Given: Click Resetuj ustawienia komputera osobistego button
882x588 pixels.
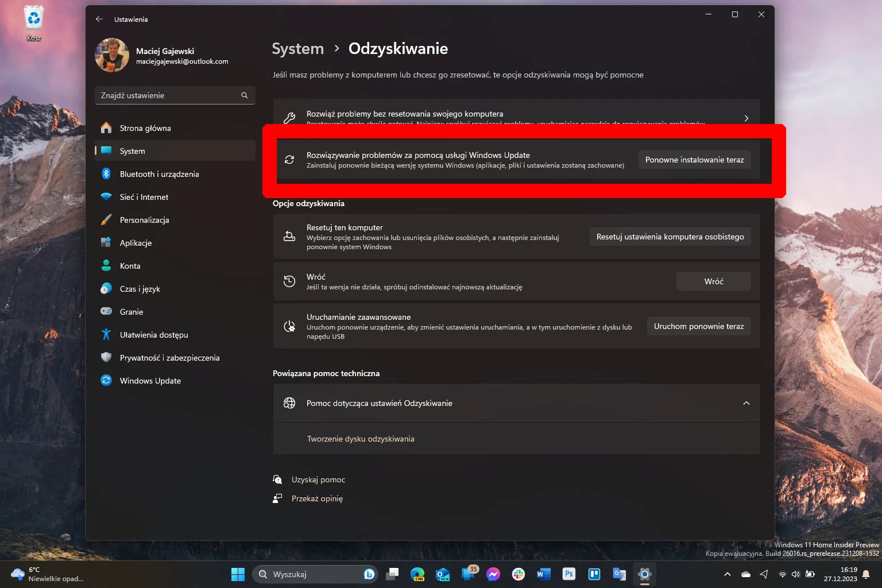Looking at the screenshot, I should 670,237.
